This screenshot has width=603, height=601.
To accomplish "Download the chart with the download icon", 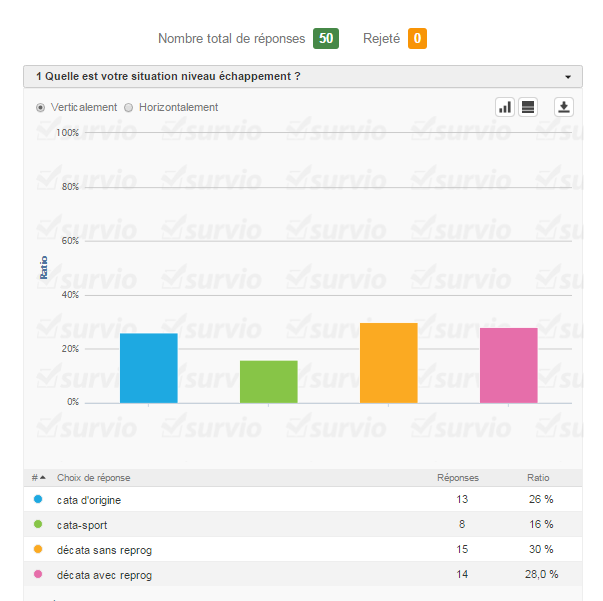I will (x=564, y=107).
